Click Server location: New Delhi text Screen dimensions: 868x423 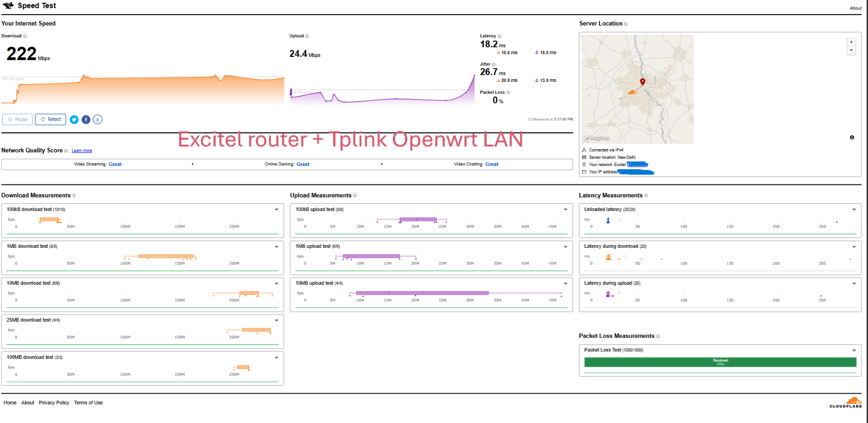(612, 157)
